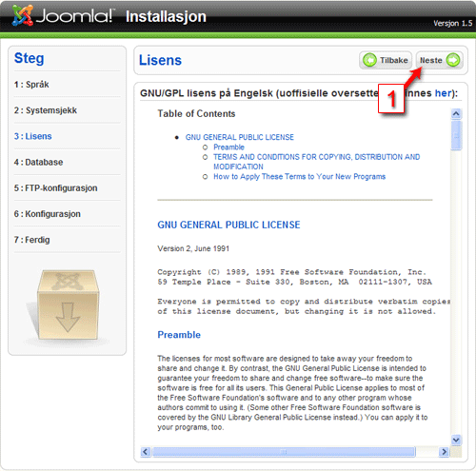Image resolution: width=476 pixels, height=471 pixels.
Task: Click the vertical scrollbar thumb
Action: [456, 135]
